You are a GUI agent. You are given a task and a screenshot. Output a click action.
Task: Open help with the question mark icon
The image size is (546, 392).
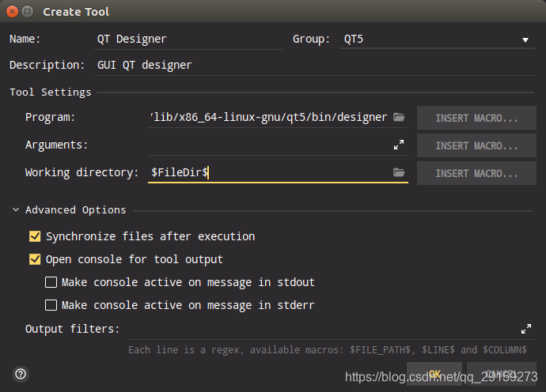21,375
